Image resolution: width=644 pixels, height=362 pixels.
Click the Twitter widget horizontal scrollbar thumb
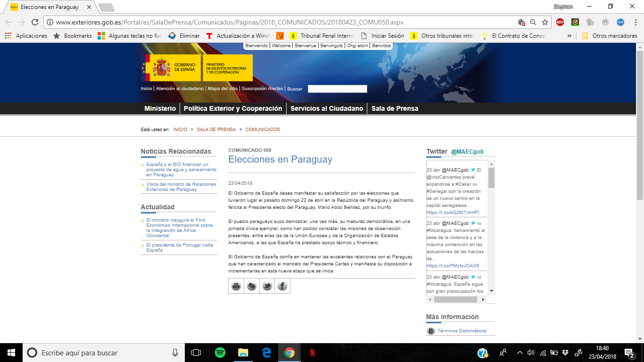coord(455,299)
